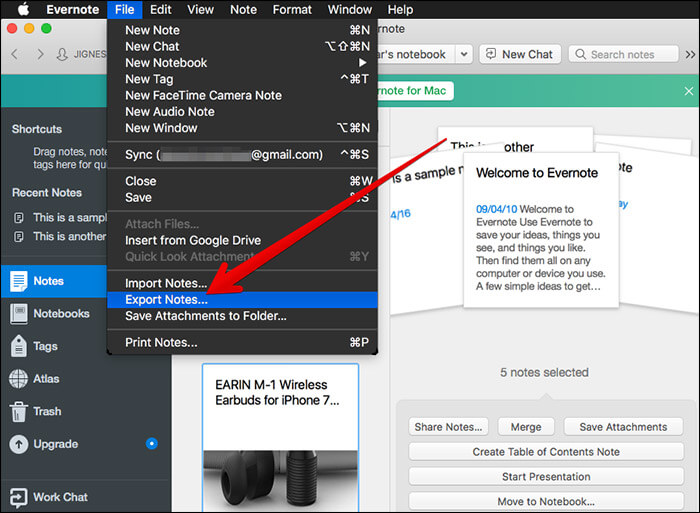Viewport: 700px width, 513px height.
Task: Go back with toolbar back arrow
Action: (x=14, y=54)
